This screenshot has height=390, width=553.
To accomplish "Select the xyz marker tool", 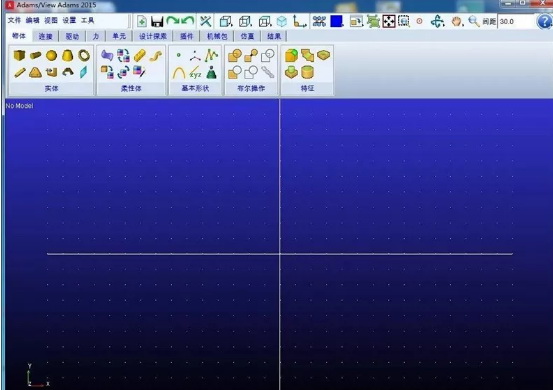I will click(x=195, y=73).
